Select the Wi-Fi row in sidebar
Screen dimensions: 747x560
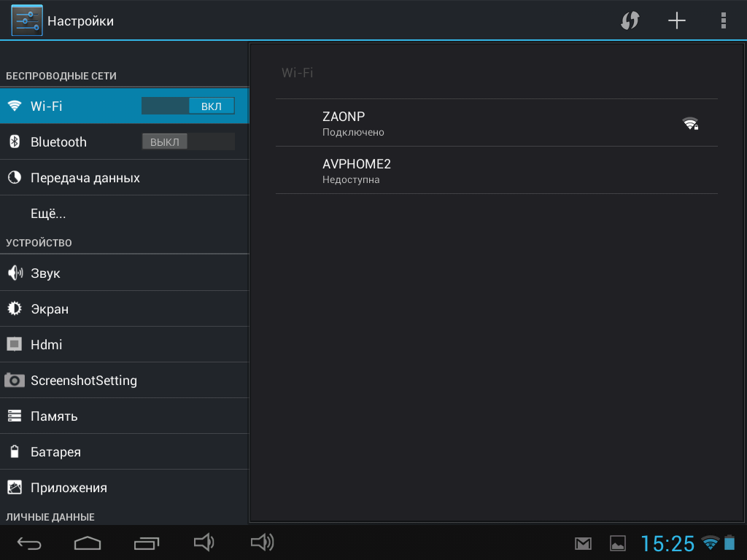[124, 106]
